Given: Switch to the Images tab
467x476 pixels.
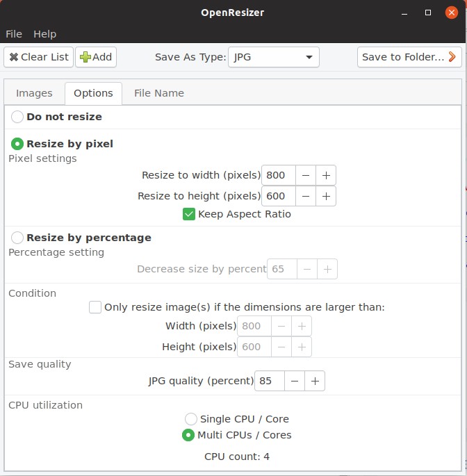Looking at the screenshot, I should [x=34, y=93].
